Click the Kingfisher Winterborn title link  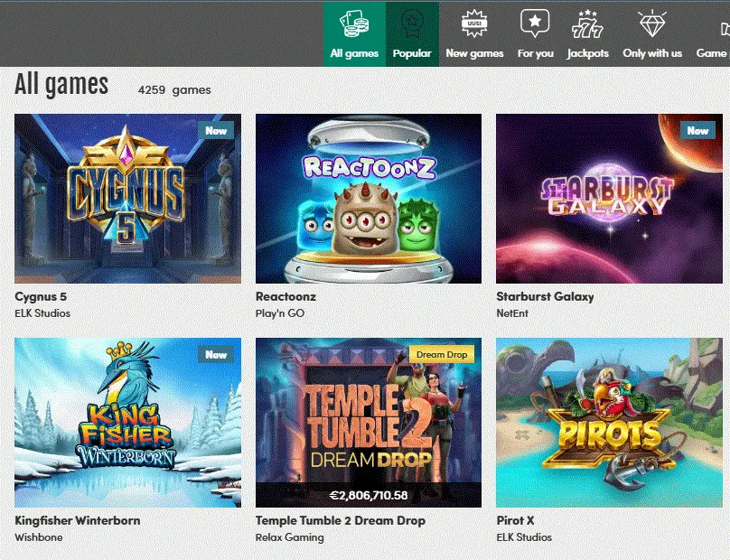[78, 520]
